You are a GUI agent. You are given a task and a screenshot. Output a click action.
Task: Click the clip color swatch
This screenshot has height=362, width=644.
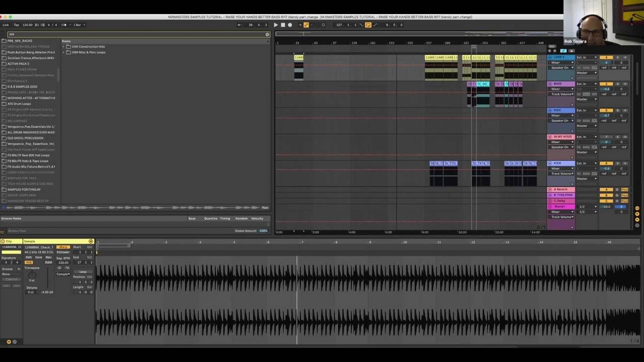11,252
